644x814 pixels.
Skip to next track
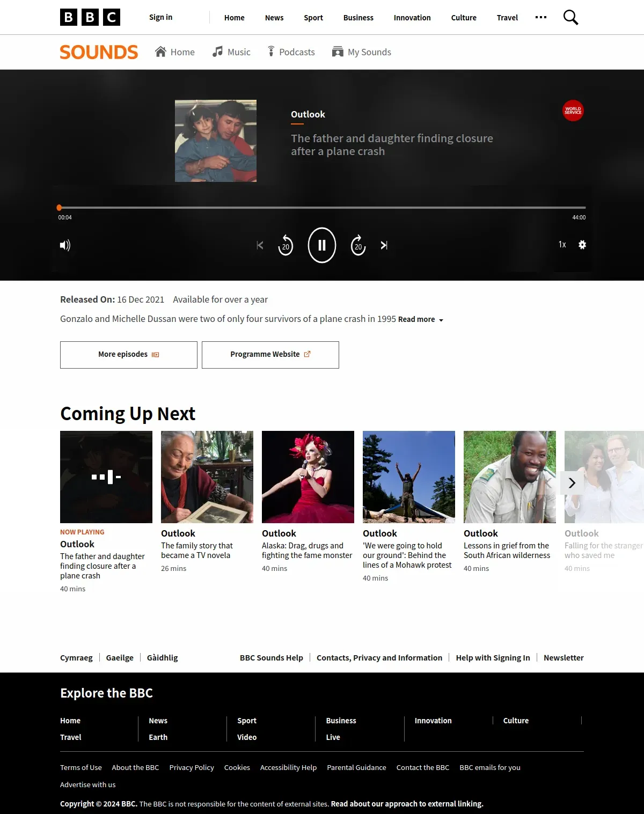coord(384,245)
